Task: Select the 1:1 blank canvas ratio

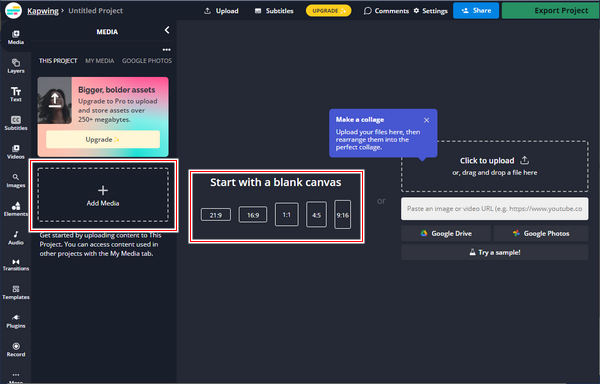Action: tap(287, 215)
